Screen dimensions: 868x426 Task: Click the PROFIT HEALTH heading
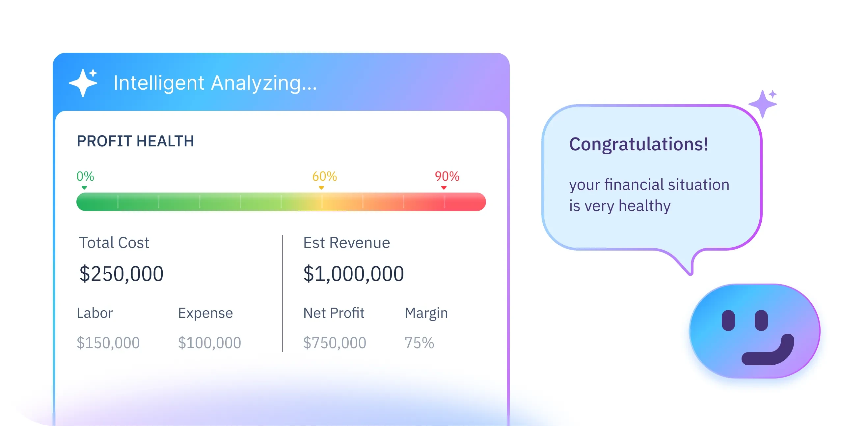pyautogui.click(x=135, y=141)
